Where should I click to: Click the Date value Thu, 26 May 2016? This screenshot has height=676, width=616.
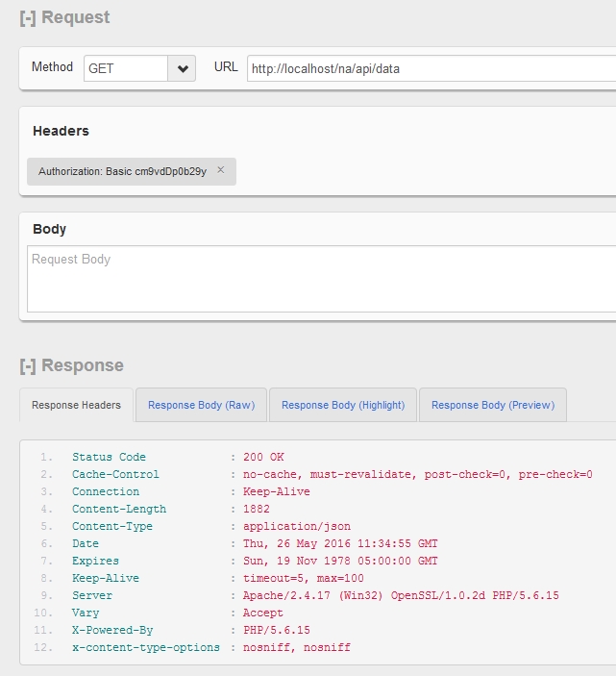pos(340,543)
